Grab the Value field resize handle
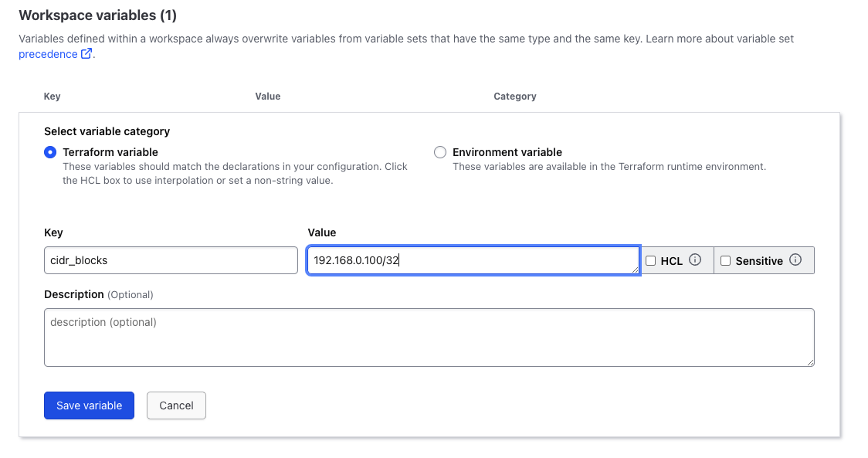The width and height of the screenshot is (868, 458). coord(635,270)
